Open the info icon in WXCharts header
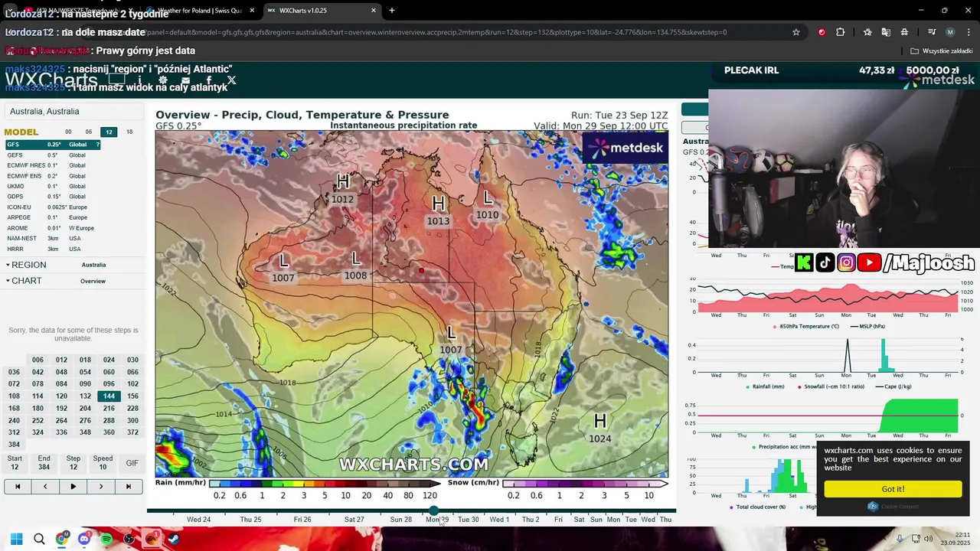 click(139, 80)
